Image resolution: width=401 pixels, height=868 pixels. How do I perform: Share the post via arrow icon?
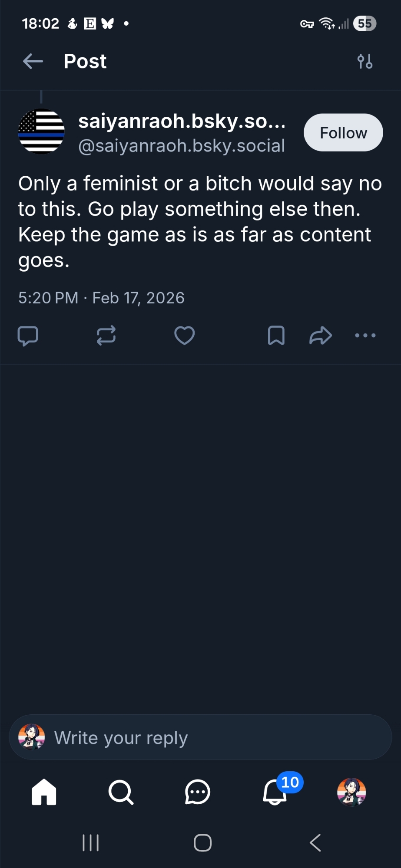[321, 335]
